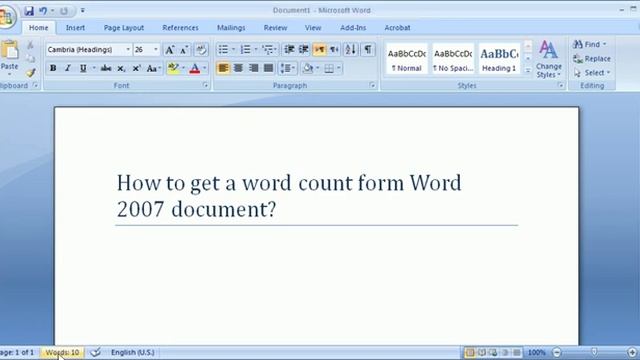The width and height of the screenshot is (640, 360).
Task: Select the Format Painter brush
Action: [x=31, y=73]
